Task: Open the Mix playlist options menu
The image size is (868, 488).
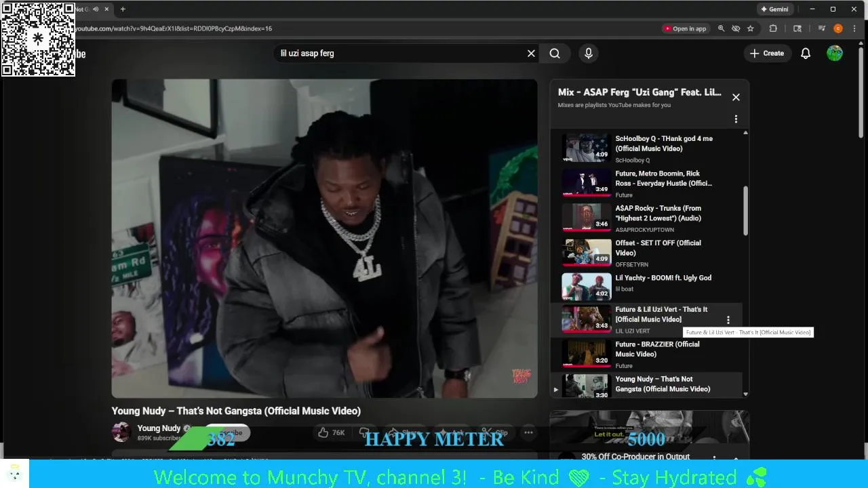Action: pyautogui.click(x=736, y=119)
